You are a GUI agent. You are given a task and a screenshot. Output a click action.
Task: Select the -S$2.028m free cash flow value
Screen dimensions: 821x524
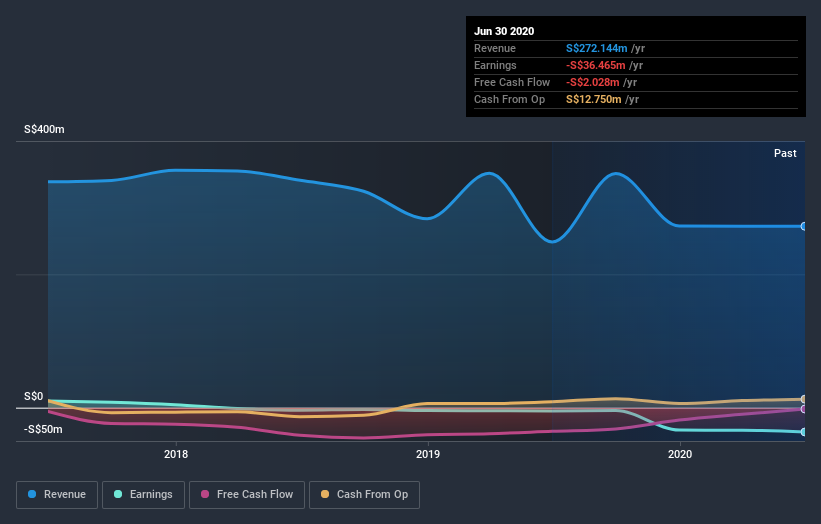(x=593, y=82)
